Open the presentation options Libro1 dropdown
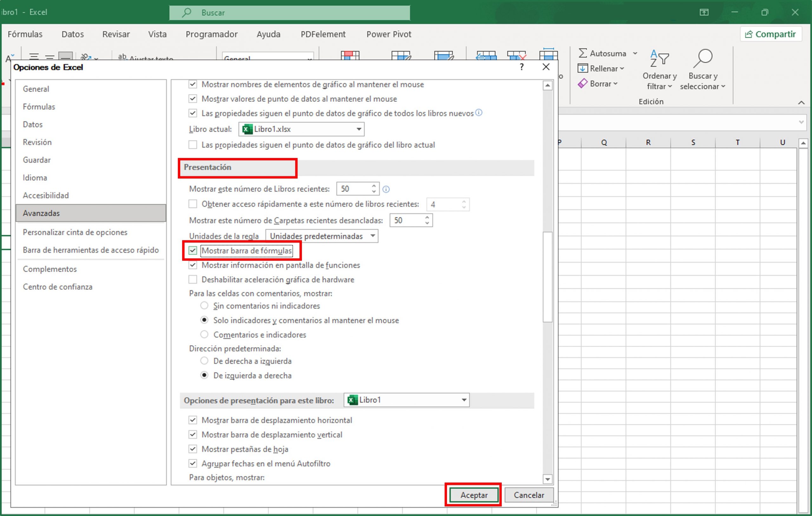Screen dimensions: 812x516 464,400
